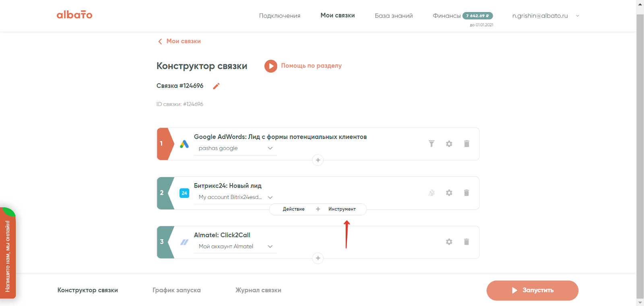This screenshot has height=306, width=644.
Task: Delete the Google AdWords step with trash icon
Action: (x=466, y=144)
